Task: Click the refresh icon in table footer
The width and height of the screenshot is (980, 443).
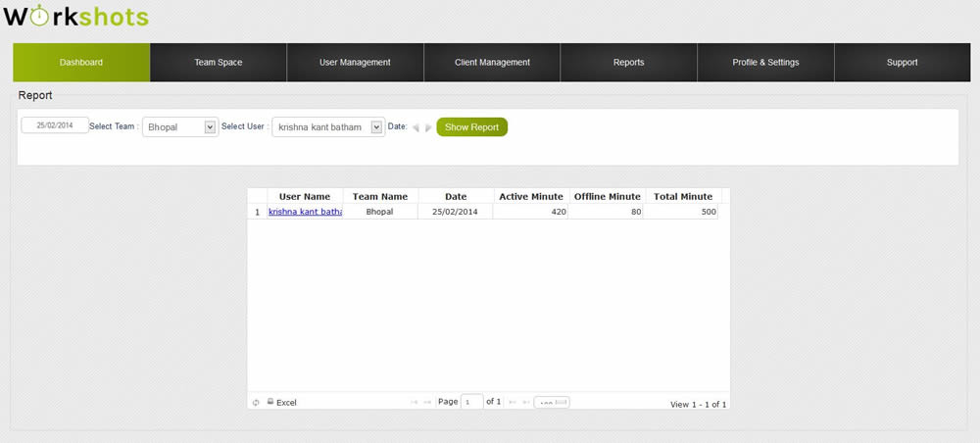Action: (x=256, y=403)
